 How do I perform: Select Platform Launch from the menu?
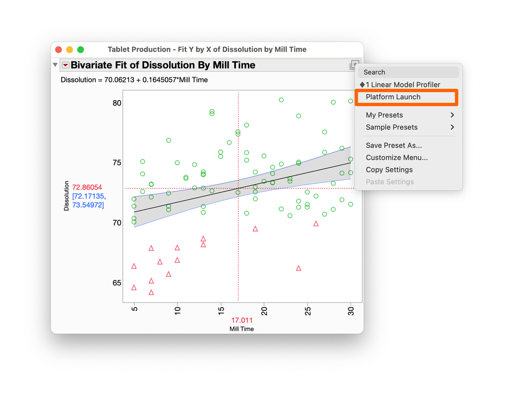(x=393, y=97)
